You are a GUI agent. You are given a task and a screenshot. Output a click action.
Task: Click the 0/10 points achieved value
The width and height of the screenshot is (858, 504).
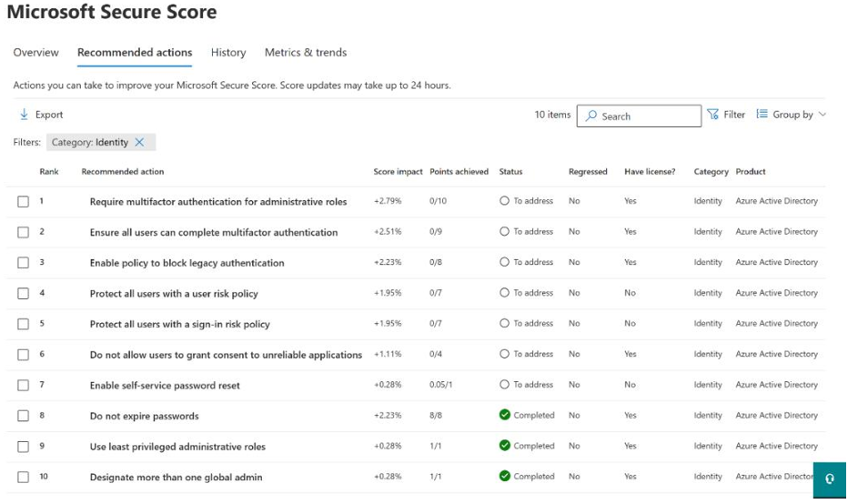pos(438,201)
